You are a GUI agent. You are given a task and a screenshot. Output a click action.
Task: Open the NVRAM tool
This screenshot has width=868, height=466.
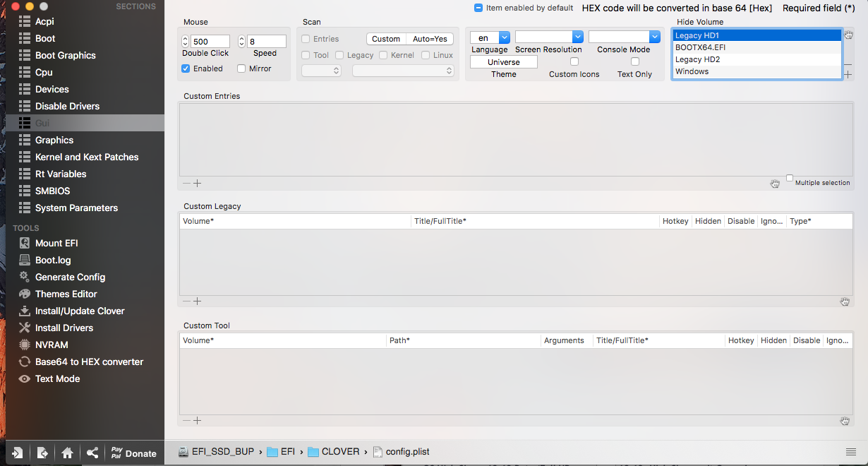coord(52,345)
